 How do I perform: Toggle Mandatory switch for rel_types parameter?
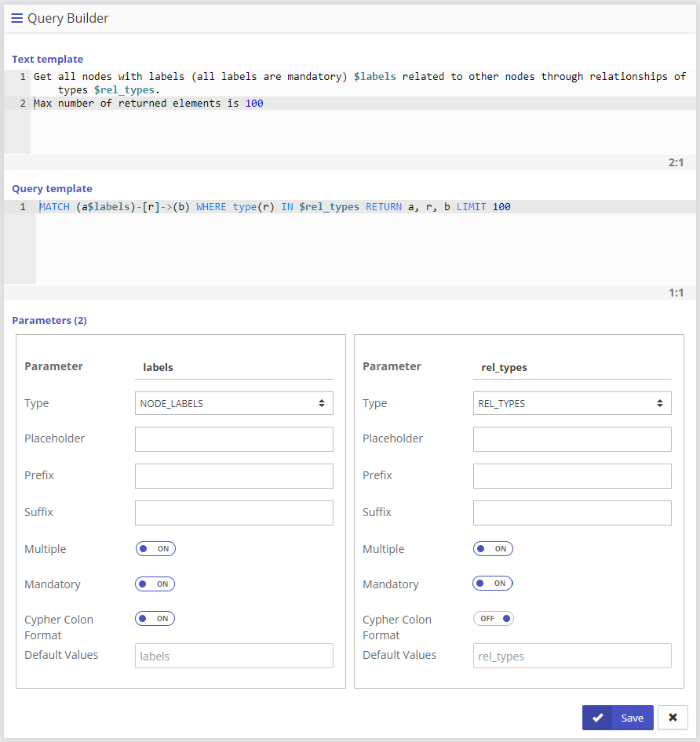tap(493, 584)
